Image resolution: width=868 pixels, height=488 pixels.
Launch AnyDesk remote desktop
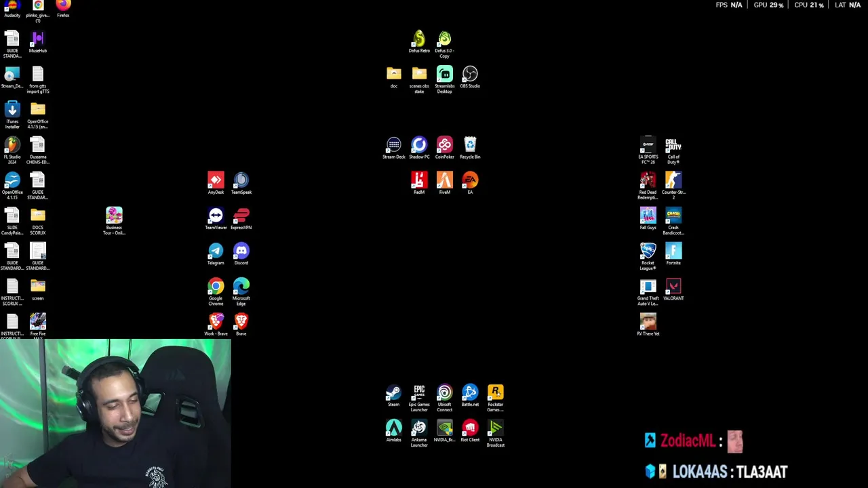coord(216,183)
